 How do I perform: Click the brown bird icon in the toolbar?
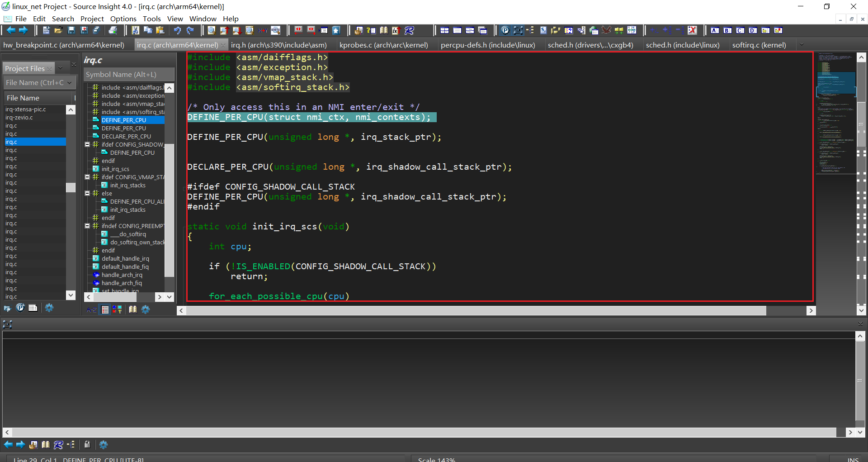point(606,30)
